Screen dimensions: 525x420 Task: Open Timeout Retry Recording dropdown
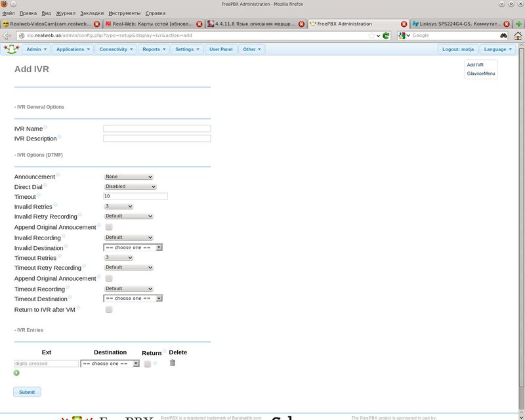click(129, 267)
